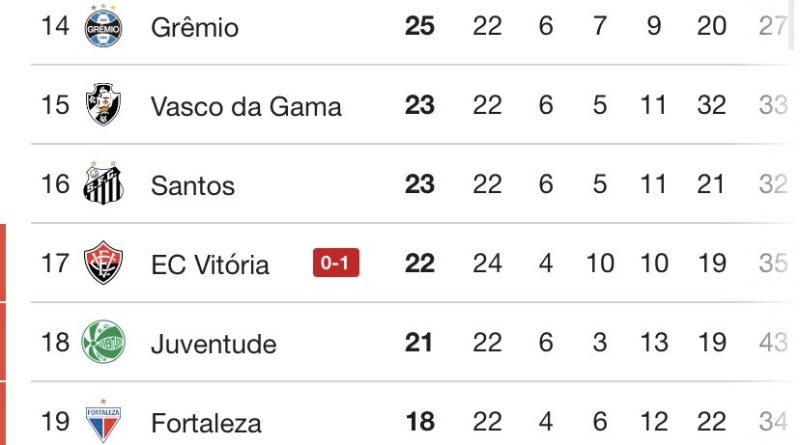Select the Santos team name

[193, 186]
